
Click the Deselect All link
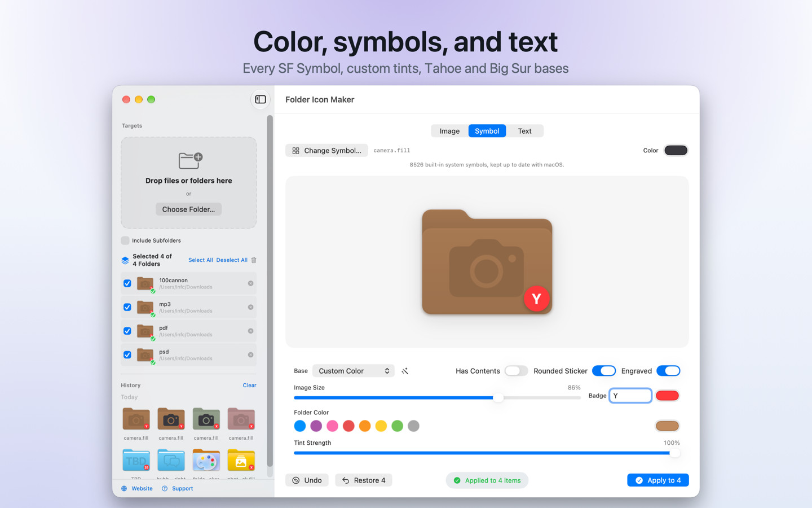pyautogui.click(x=232, y=260)
